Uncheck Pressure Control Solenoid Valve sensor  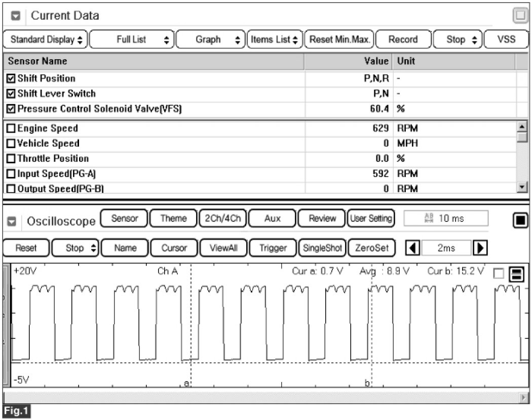click(x=11, y=109)
